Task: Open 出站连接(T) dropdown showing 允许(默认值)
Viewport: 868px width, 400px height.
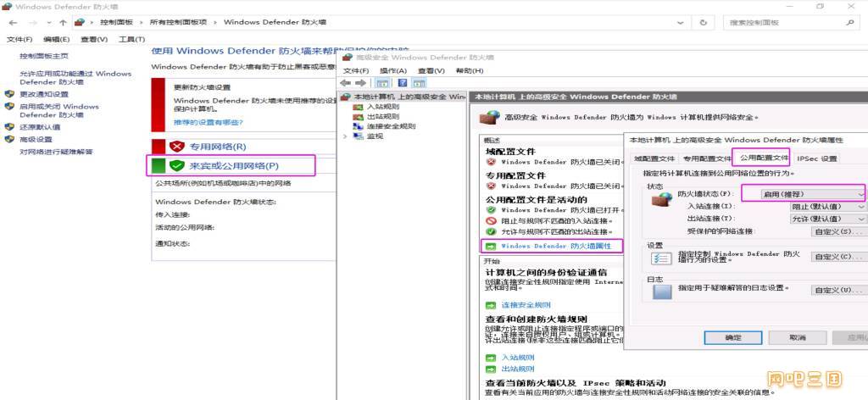Action: pyautogui.click(x=827, y=219)
